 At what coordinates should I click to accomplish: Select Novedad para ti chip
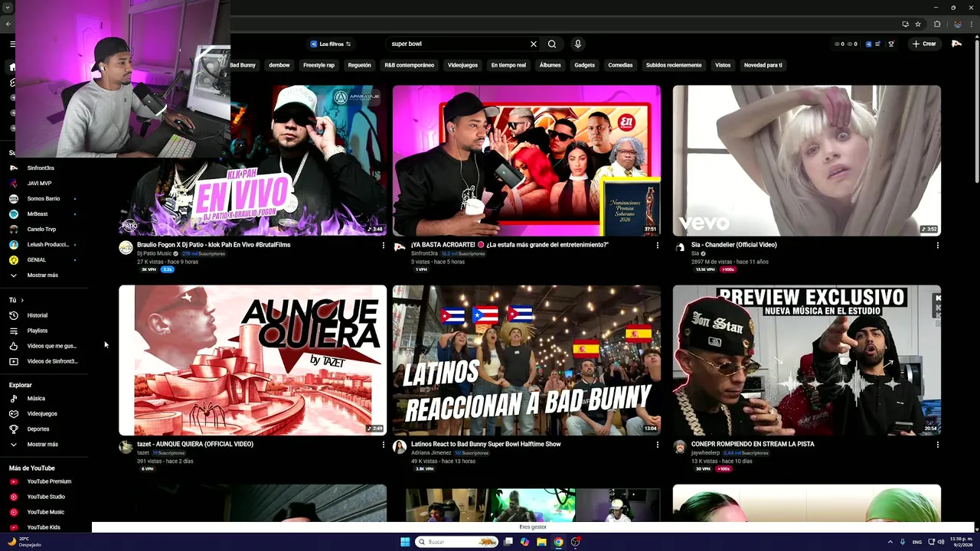click(763, 65)
